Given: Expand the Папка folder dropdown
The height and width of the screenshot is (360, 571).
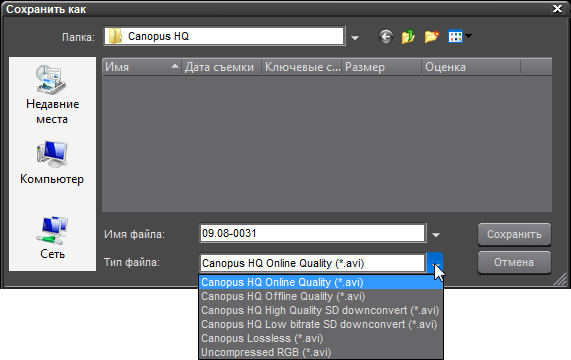Looking at the screenshot, I should pos(355,37).
